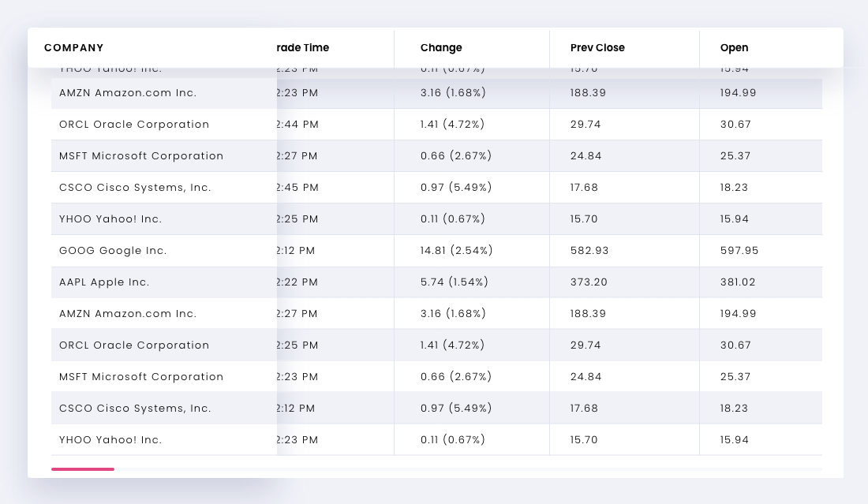868x504 pixels.
Task: Select the AAPL Apple Inc. row
Action: (x=104, y=282)
